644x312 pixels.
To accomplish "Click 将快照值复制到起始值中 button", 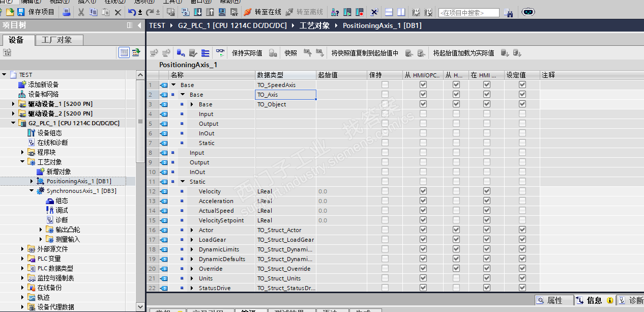I will pyautogui.click(x=365, y=52).
